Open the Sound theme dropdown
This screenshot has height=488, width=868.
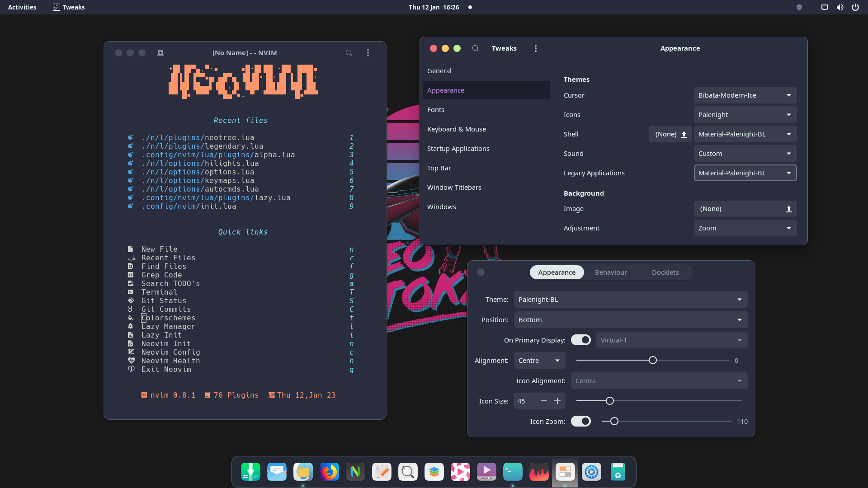pos(745,154)
